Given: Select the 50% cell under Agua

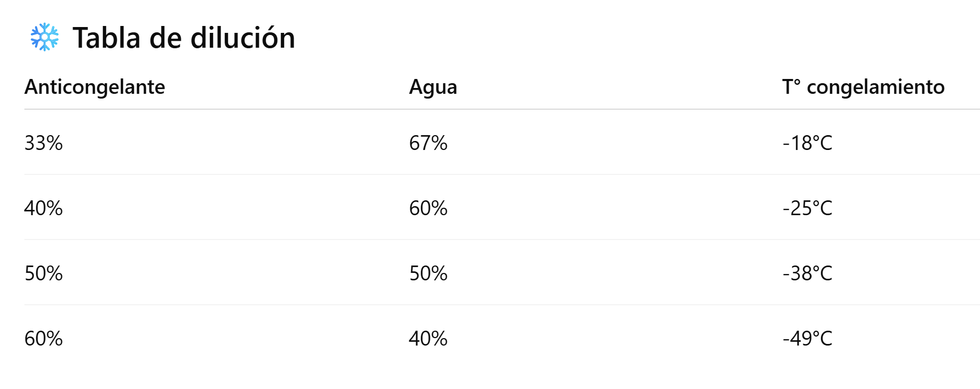Looking at the screenshot, I should (x=428, y=273).
